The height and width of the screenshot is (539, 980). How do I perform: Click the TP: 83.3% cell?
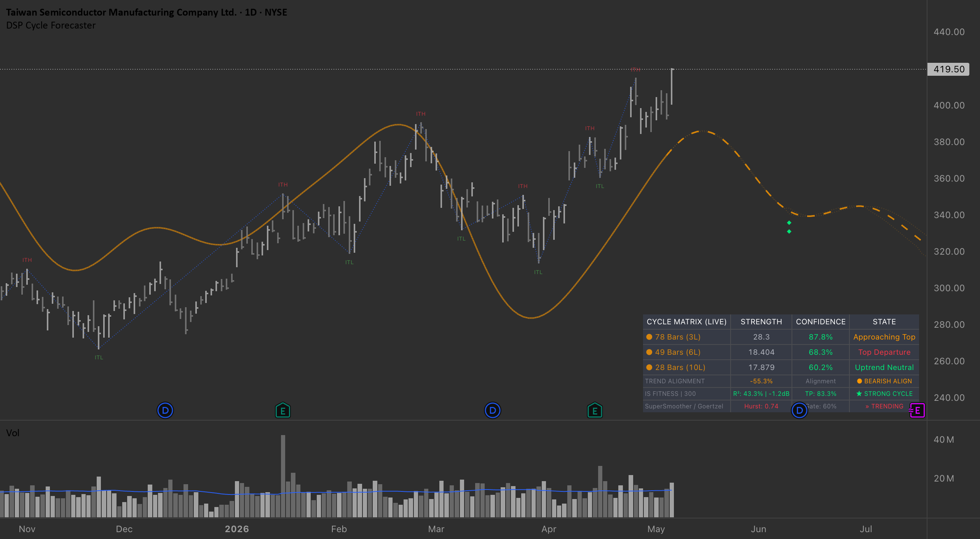tap(820, 394)
